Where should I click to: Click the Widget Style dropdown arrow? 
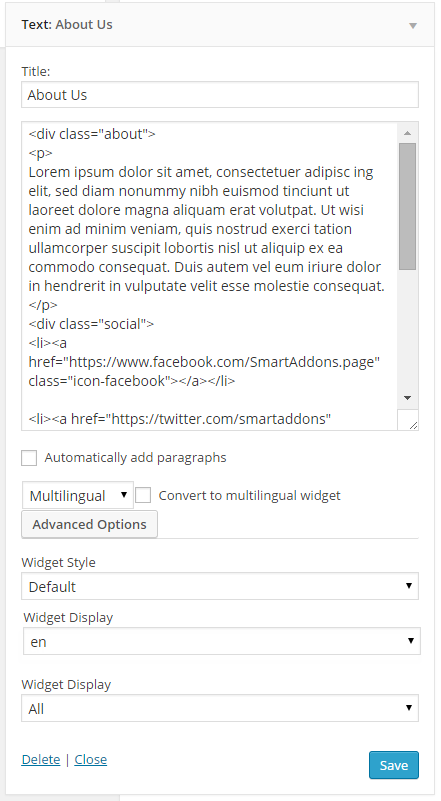click(x=409, y=586)
